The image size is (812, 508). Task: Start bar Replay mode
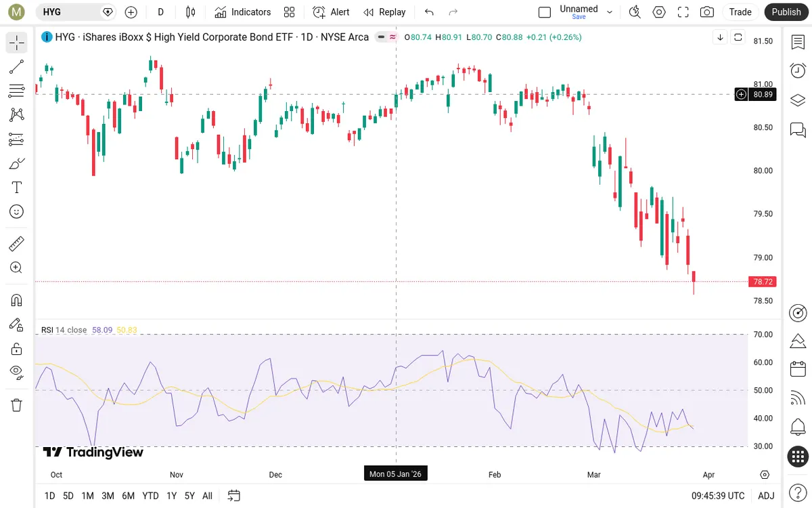point(384,12)
